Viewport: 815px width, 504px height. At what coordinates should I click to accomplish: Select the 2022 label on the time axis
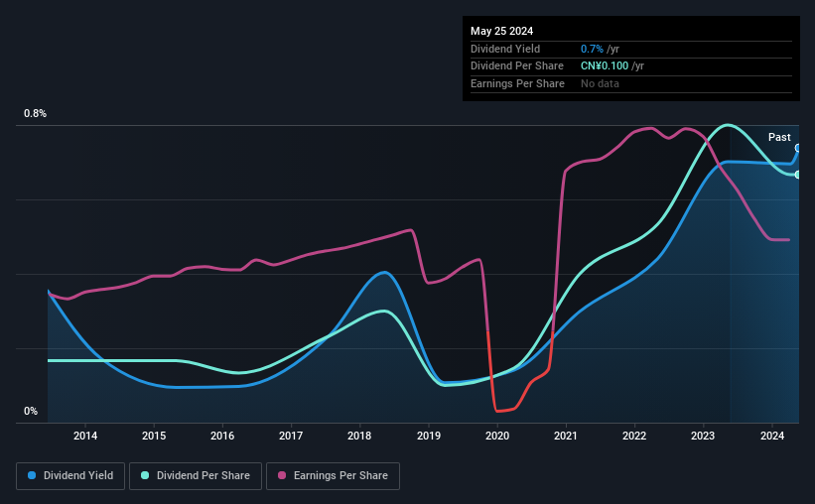(x=634, y=436)
